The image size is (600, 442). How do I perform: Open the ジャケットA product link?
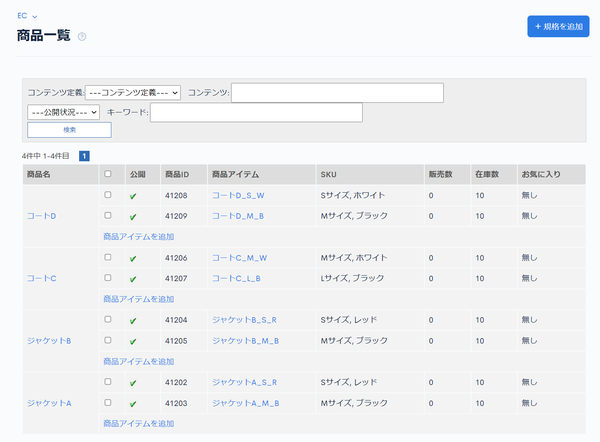coord(49,403)
